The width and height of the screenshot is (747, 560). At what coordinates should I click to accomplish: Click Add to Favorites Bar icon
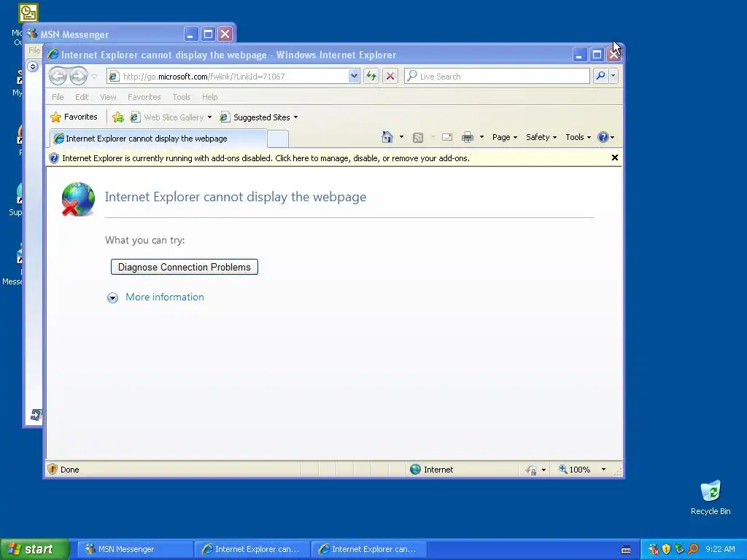pos(118,117)
